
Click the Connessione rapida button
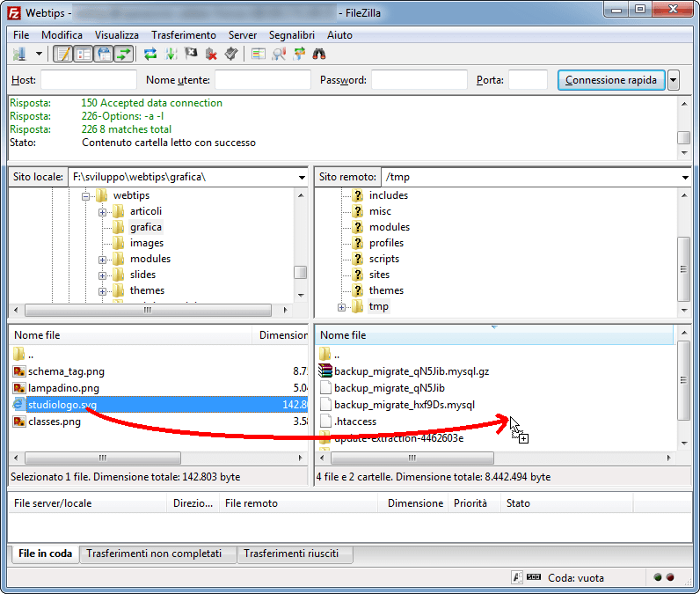point(610,80)
